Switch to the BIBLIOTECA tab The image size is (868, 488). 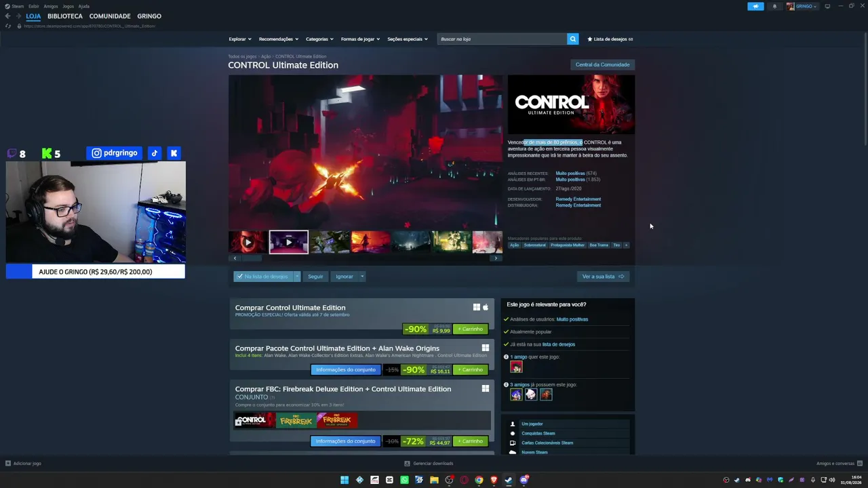tap(65, 16)
